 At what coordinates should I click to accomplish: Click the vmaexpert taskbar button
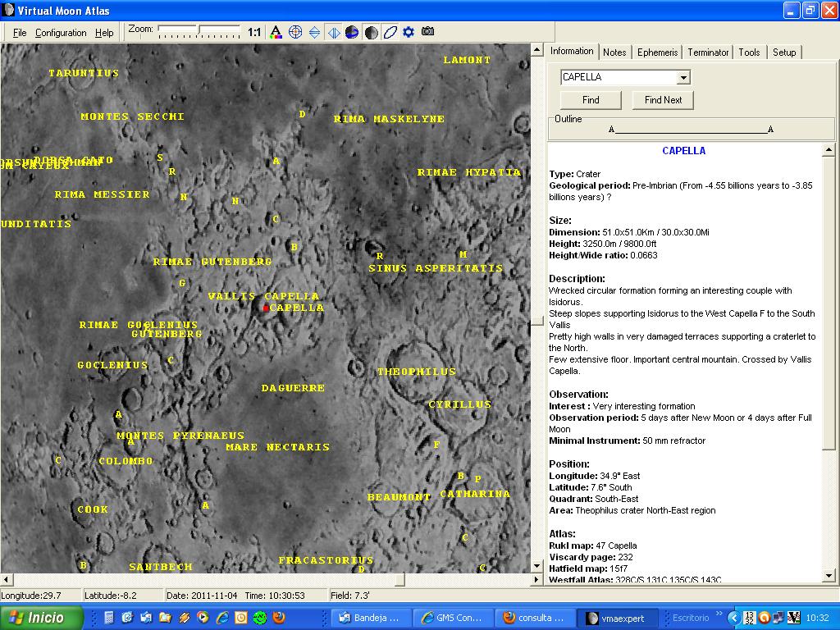pos(617,618)
